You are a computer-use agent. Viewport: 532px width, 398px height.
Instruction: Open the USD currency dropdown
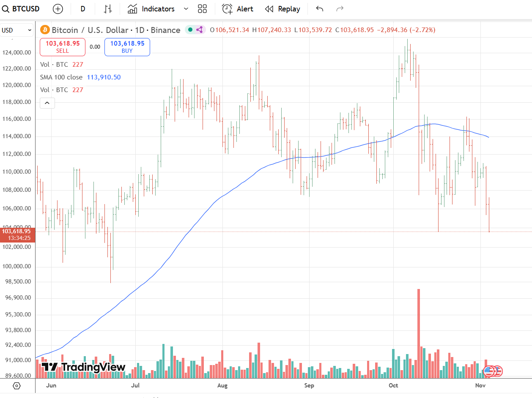tap(17, 30)
